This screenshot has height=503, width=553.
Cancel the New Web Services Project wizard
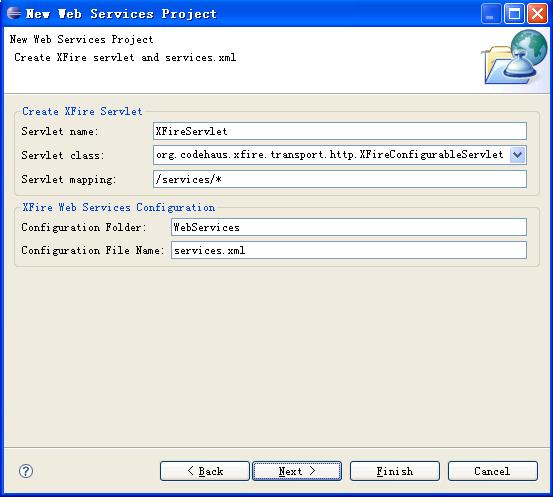point(493,471)
